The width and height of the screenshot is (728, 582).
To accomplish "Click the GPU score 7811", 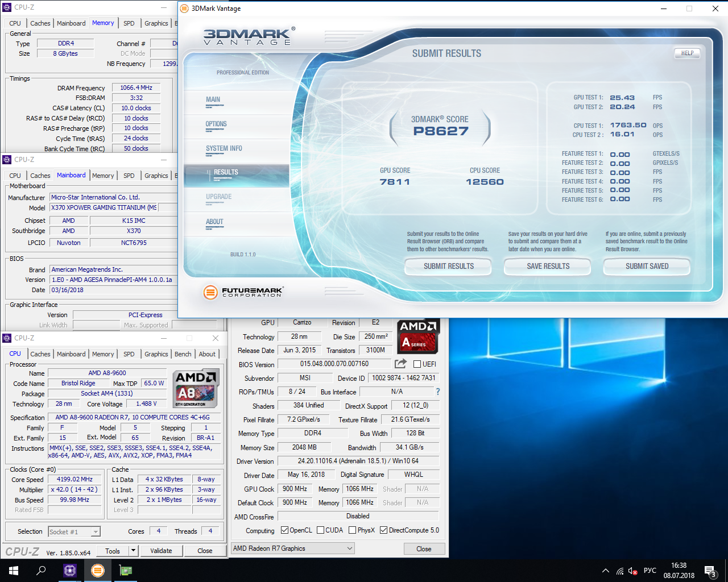I will coord(395,182).
